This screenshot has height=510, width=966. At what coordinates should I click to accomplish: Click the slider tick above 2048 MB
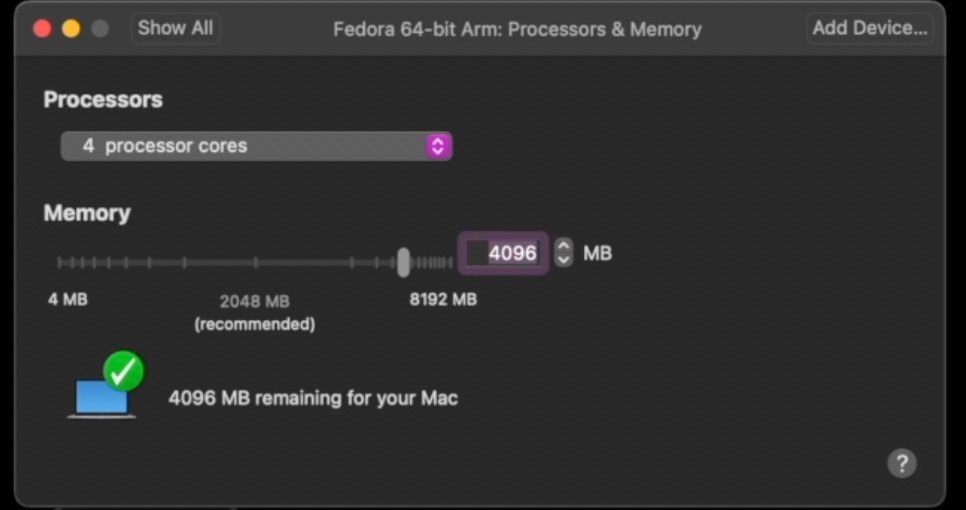coord(255,263)
